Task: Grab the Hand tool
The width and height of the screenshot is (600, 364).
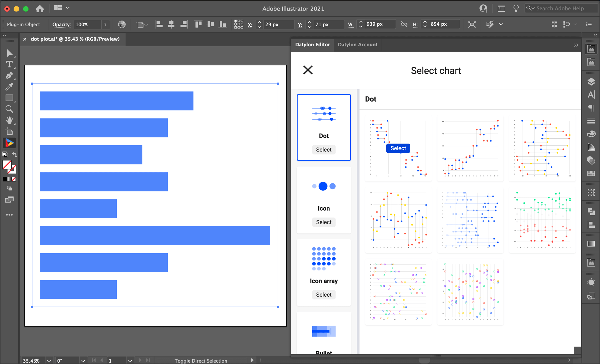Action: 9,120
